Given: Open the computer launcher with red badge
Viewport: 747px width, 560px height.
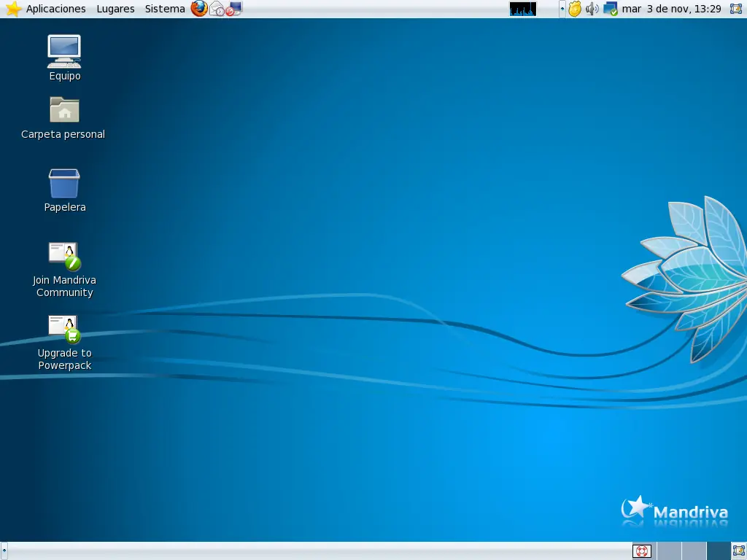Looking at the screenshot, I should [234, 9].
